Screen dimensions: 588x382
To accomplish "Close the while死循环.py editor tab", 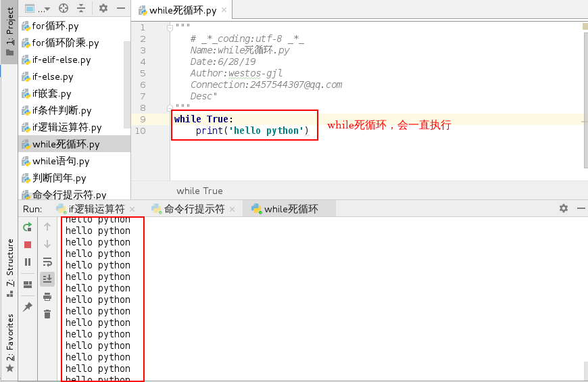I will (x=224, y=10).
